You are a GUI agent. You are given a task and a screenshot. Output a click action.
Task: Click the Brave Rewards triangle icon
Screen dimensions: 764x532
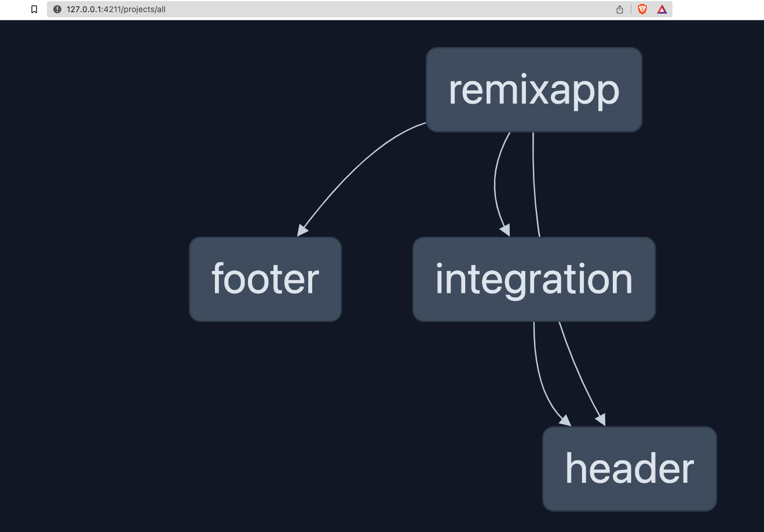(x=662, y=9)
